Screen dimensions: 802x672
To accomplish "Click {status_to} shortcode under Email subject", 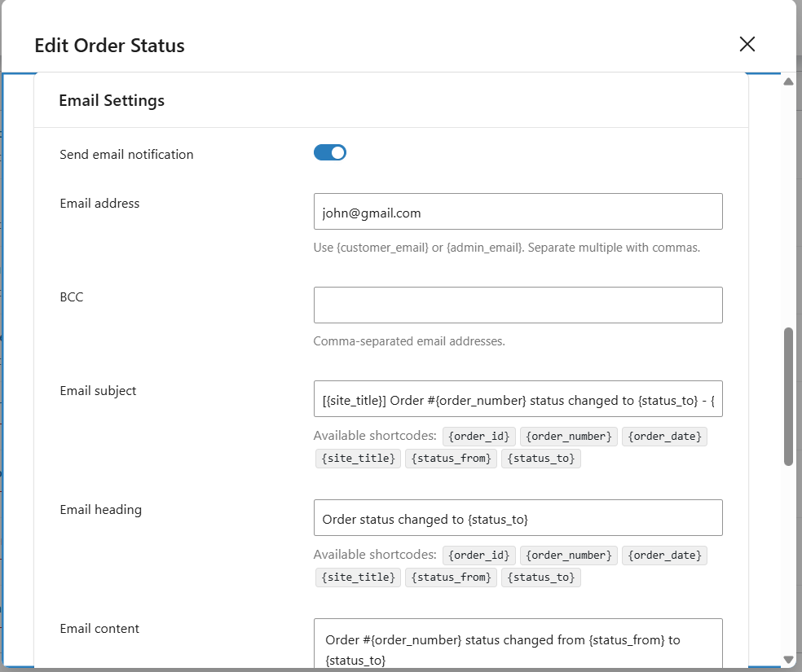I will click(541, 458).
